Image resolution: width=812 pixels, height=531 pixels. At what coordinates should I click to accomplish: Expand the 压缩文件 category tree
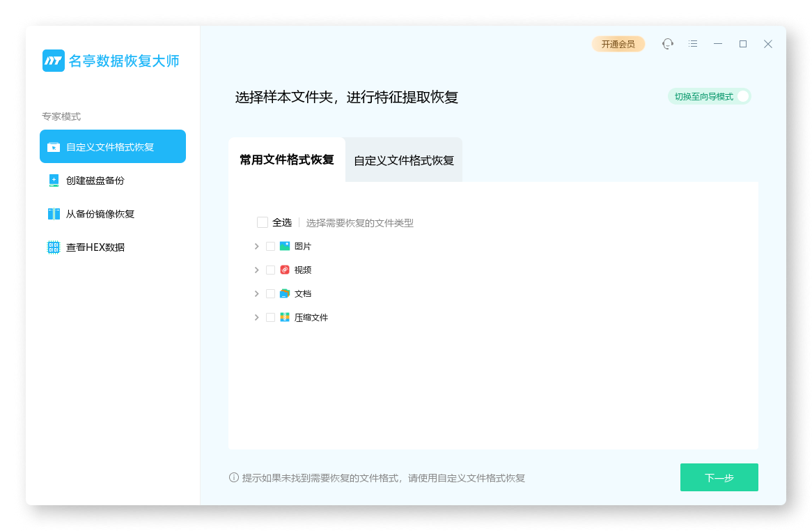click(x=256, y=317)
